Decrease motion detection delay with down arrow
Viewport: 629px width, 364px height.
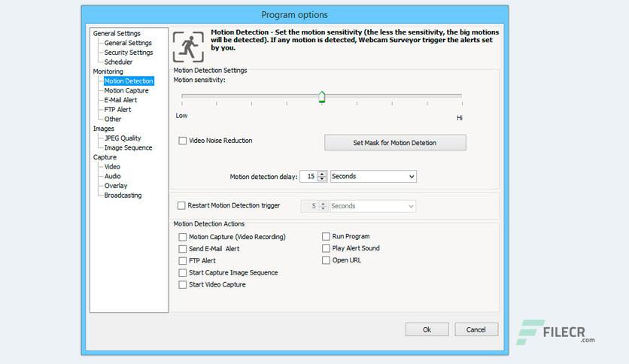(322, 179)
